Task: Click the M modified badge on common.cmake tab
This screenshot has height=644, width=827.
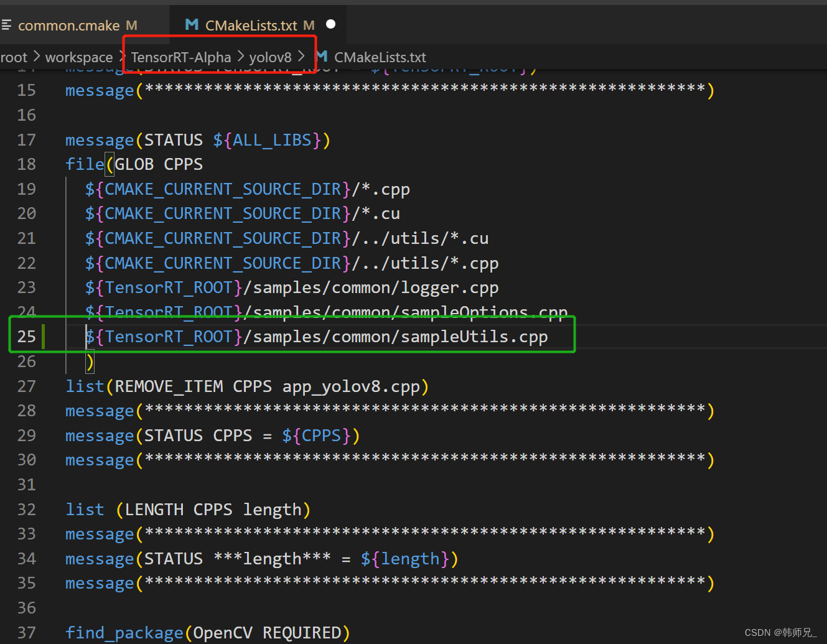Action: click(x=131, y=26)
